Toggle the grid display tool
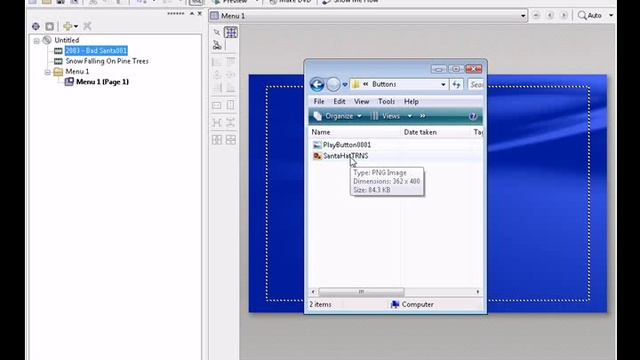 click(231, 32)
